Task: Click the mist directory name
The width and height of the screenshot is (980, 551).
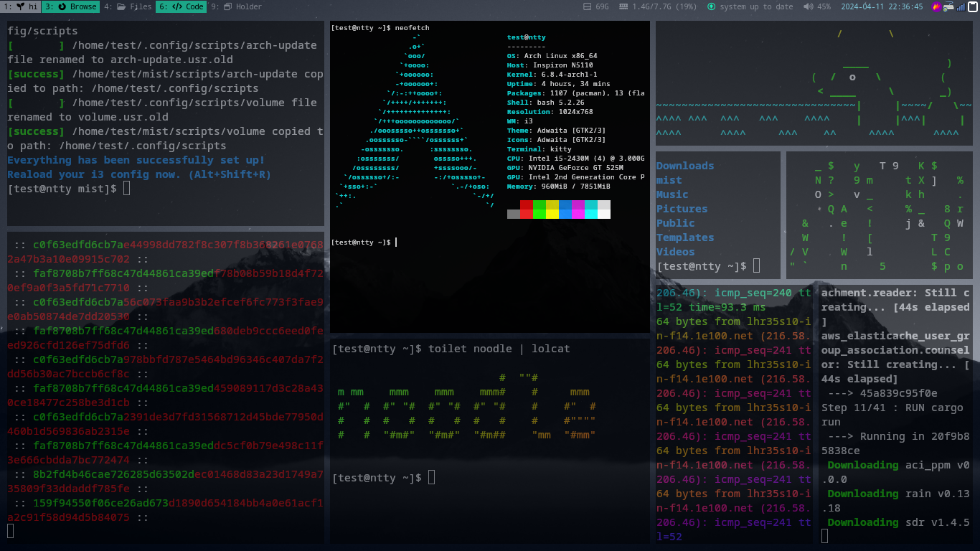Action: pos(669,180)
